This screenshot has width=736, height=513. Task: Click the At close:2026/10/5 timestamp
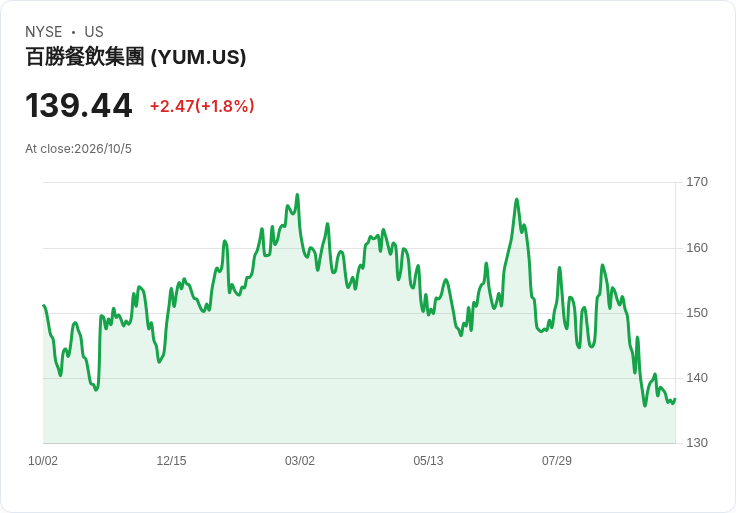pos(78,149)
